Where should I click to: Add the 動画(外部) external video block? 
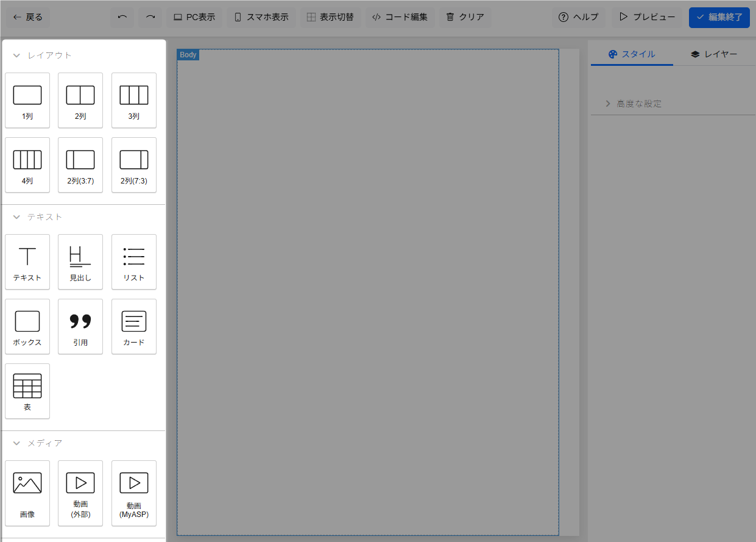pyautogui.click(x=80, y=493)
